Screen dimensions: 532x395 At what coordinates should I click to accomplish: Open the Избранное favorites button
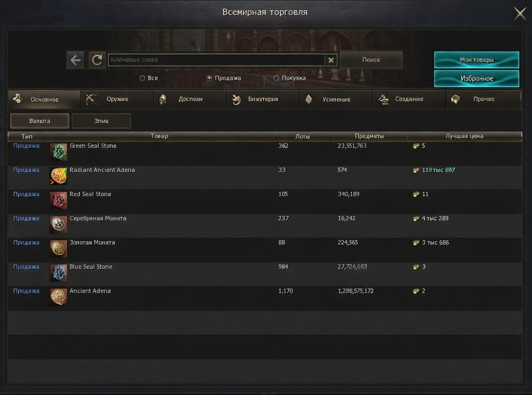[x=476, y=79]
